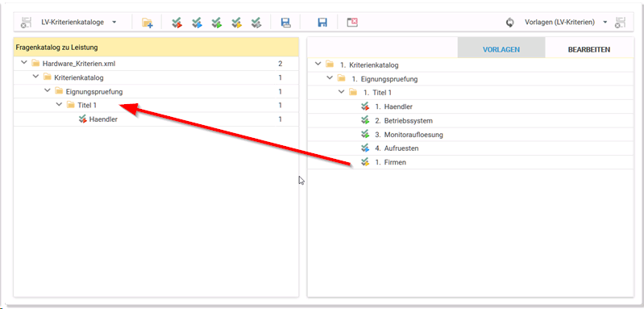Click the yellow criterion icon of 1. Firmen
The image size is (644, 309).
[365, 162]
